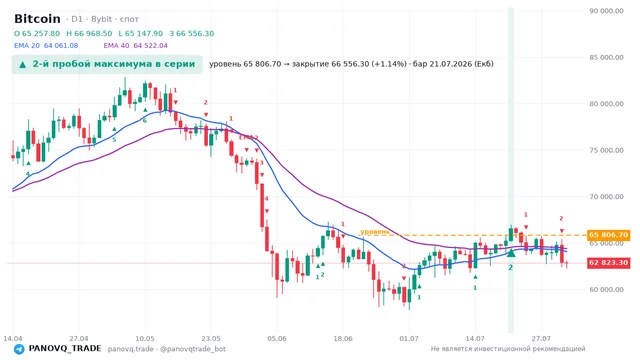Click the orange price label 65 806.70
The image size is (640, 360).
pyautogui.click(x=608, y=235)
